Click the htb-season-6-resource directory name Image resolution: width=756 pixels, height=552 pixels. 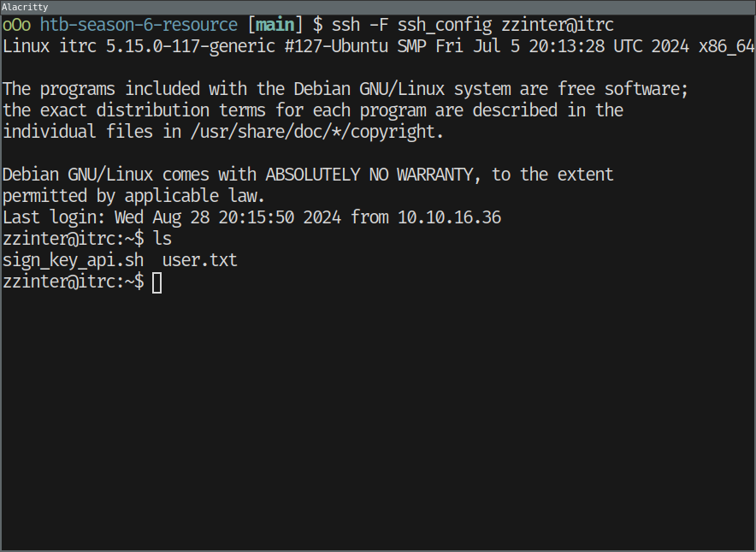coord(139,26)
